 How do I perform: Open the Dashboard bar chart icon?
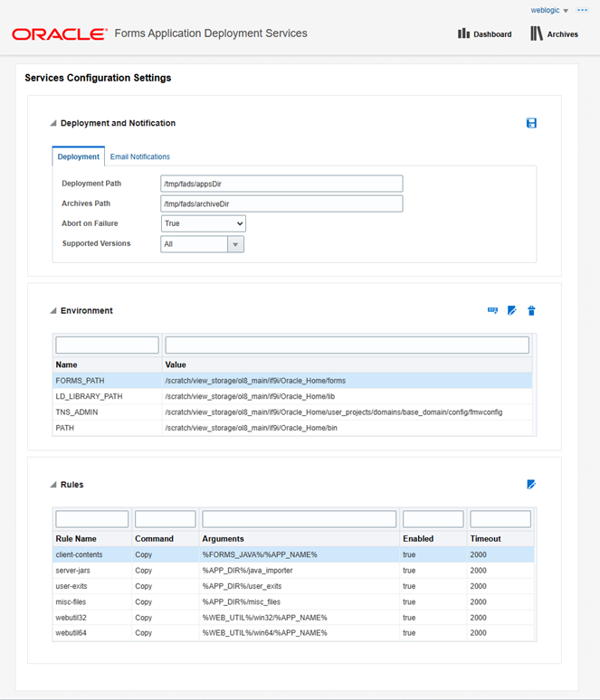coord(463,33)
